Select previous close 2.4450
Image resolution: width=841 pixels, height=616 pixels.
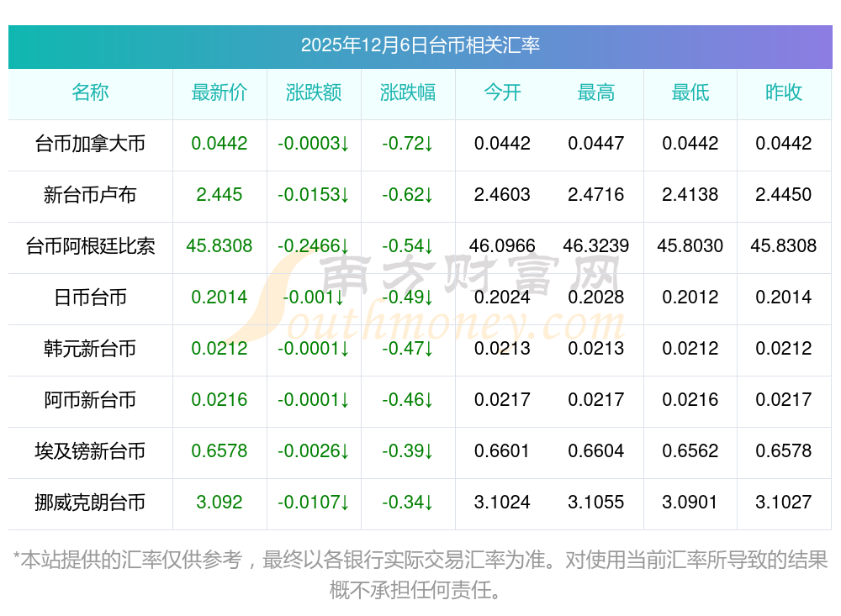pyautogui.click(x=784, y=195)
